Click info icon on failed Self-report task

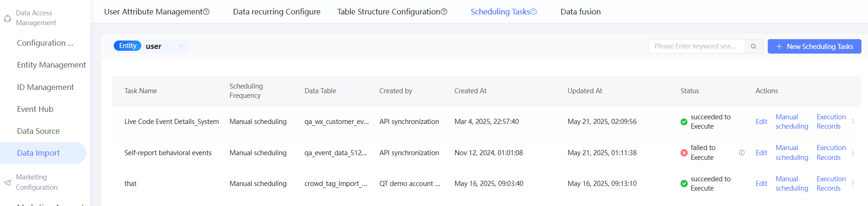742,153
